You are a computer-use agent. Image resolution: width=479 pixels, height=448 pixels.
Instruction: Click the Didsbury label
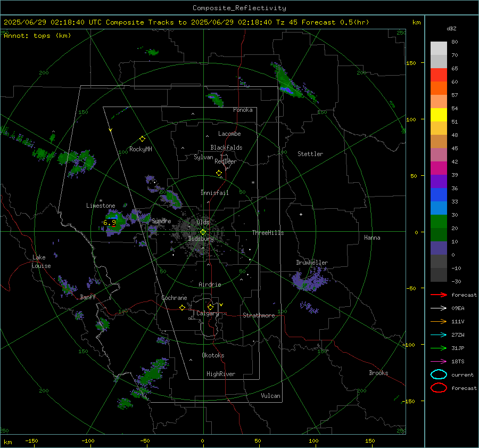201,239
